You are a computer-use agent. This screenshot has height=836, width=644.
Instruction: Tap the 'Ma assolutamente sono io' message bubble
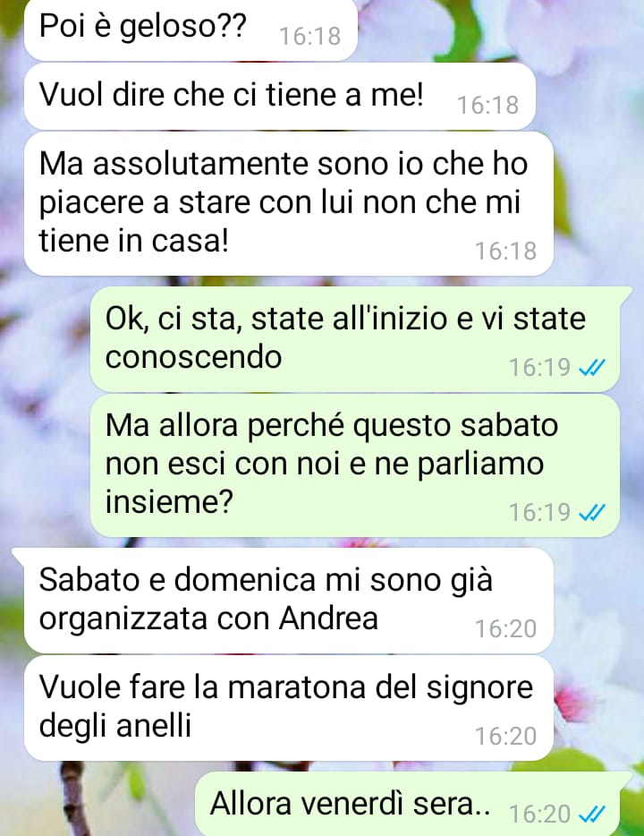289,204
